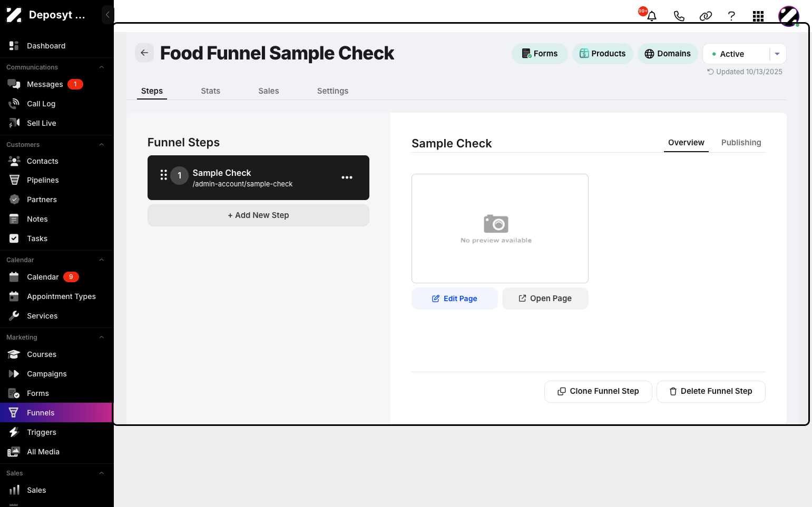
Task: Collapse the Sales section
Action: click(102, 473)
